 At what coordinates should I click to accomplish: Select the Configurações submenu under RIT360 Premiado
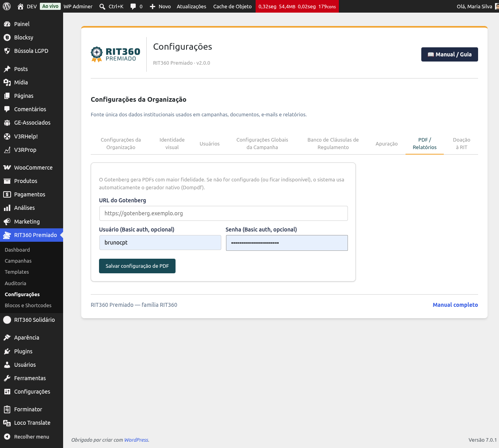(22, 294)
